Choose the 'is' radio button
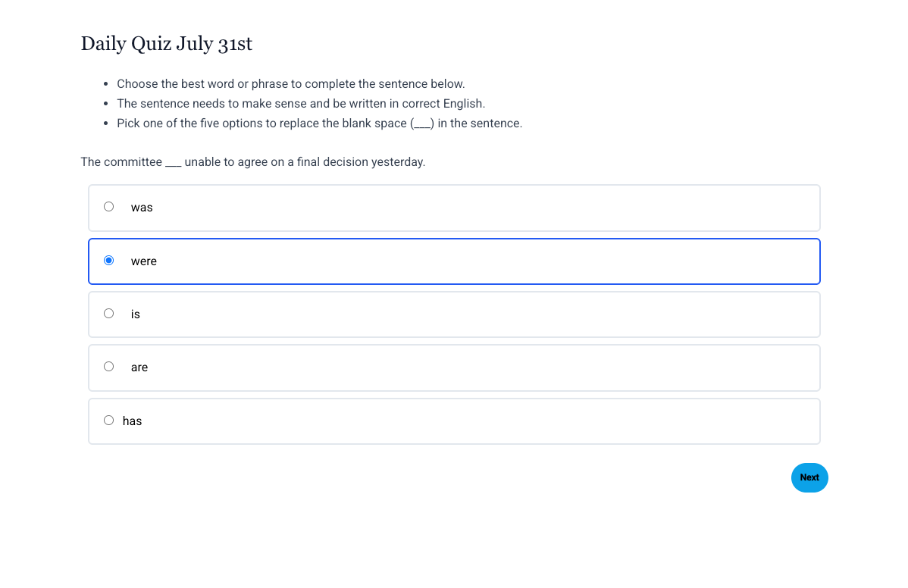The width and height of the screenshot is (908, 588). 109,314
